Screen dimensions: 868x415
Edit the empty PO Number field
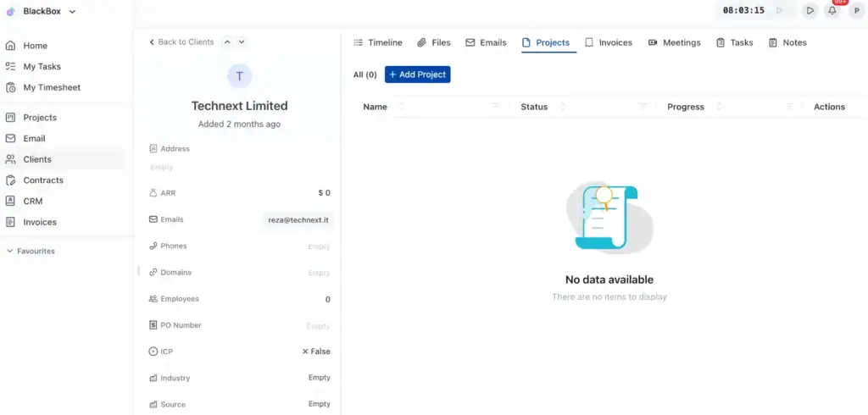pyautogui.click(x=319, y=326)
